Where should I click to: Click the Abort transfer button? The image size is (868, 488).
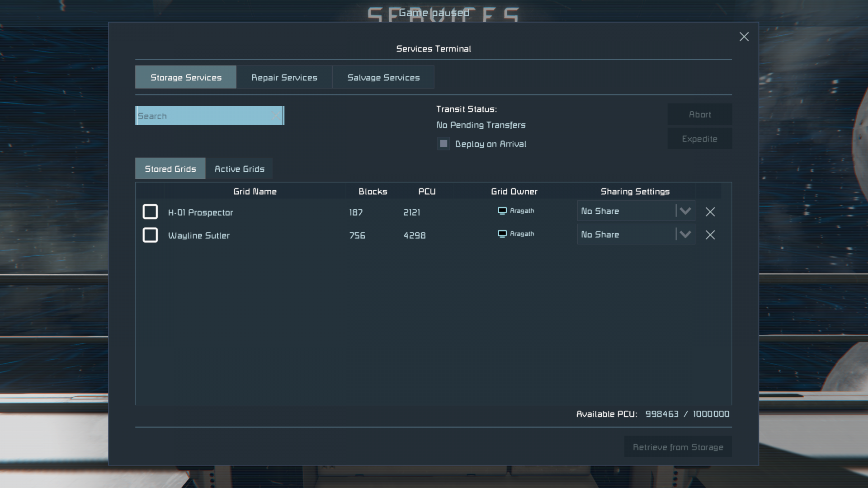click(699, 114)
